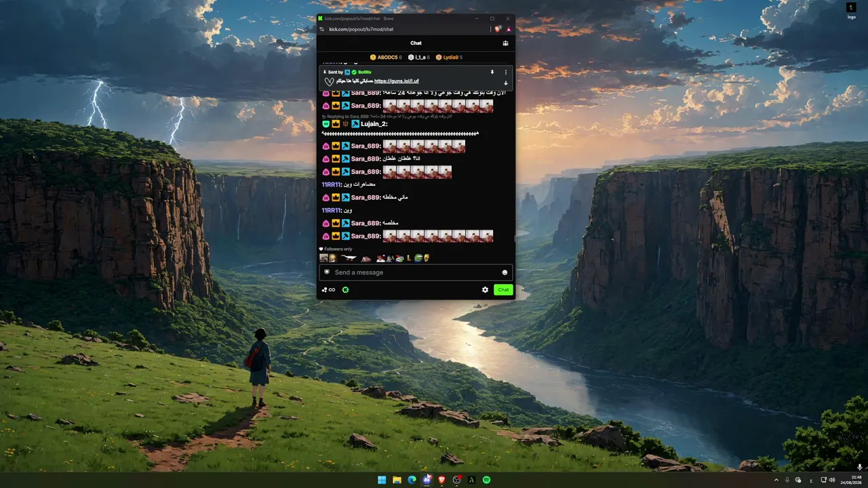Click Sara_689 on the 'ماني مخلطه' message
Viewport: 868px width, 488px height.
click(x=366, y=197)
